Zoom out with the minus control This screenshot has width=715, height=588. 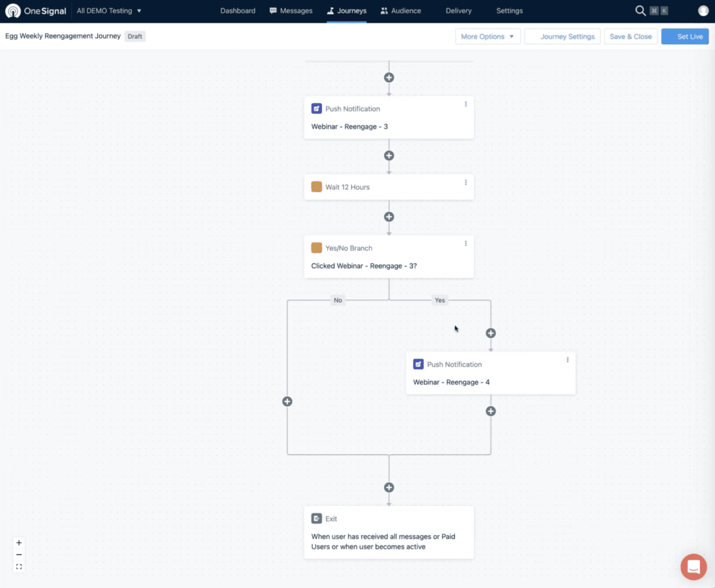click(19, 554)
